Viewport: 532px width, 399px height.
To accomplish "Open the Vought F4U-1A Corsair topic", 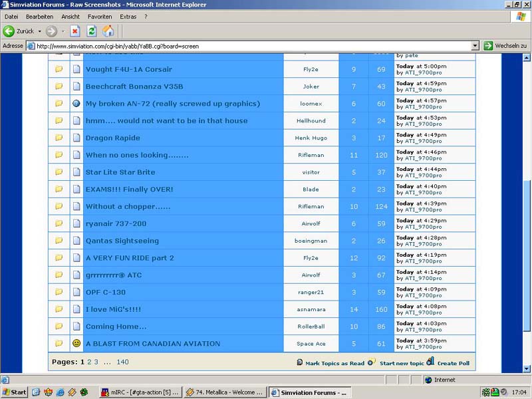I will coord(128,69).
